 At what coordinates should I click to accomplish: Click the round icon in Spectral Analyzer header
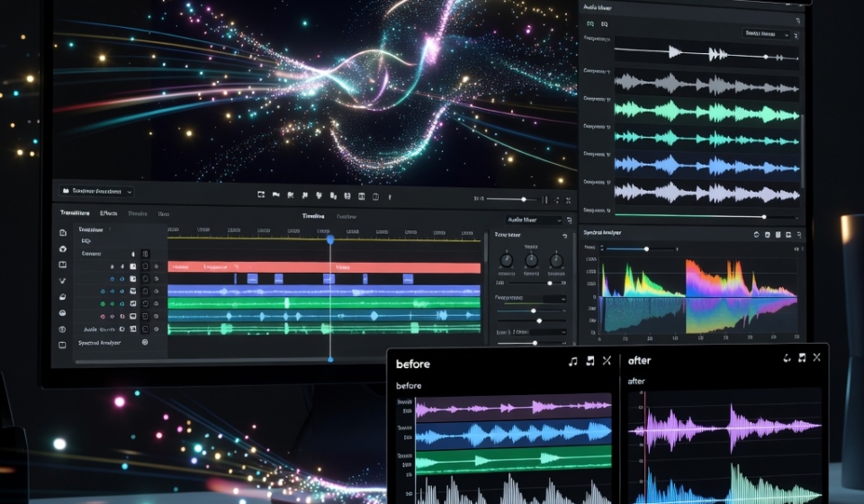(756, 234)
